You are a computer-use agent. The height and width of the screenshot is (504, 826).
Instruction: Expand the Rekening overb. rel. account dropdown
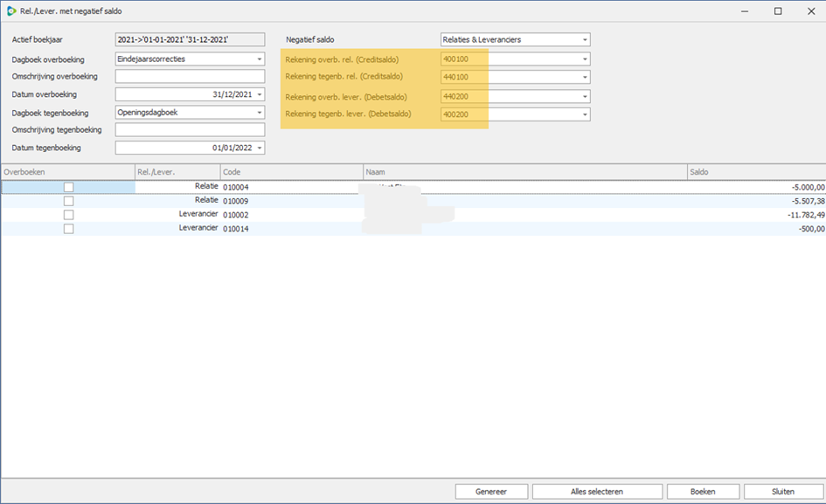point(584,59)
